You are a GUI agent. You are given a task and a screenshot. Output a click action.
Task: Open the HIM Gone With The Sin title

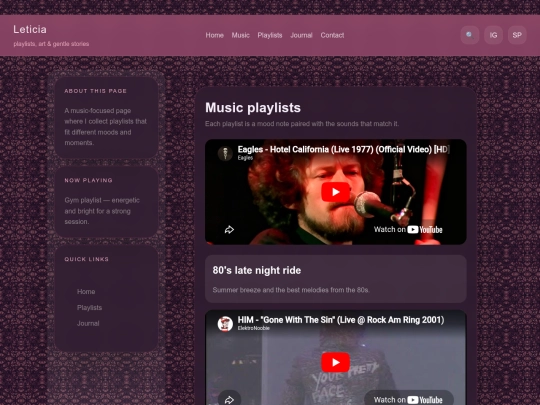(x=341, y=320)
